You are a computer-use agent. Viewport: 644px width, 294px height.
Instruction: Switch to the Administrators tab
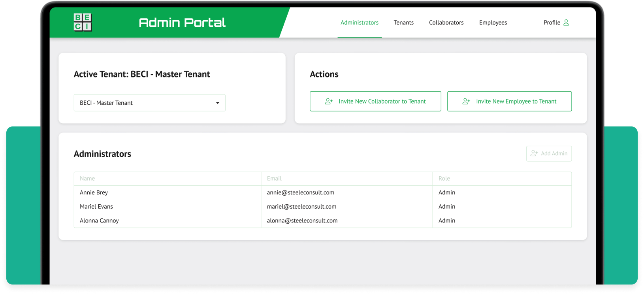(x=359, y=23)
